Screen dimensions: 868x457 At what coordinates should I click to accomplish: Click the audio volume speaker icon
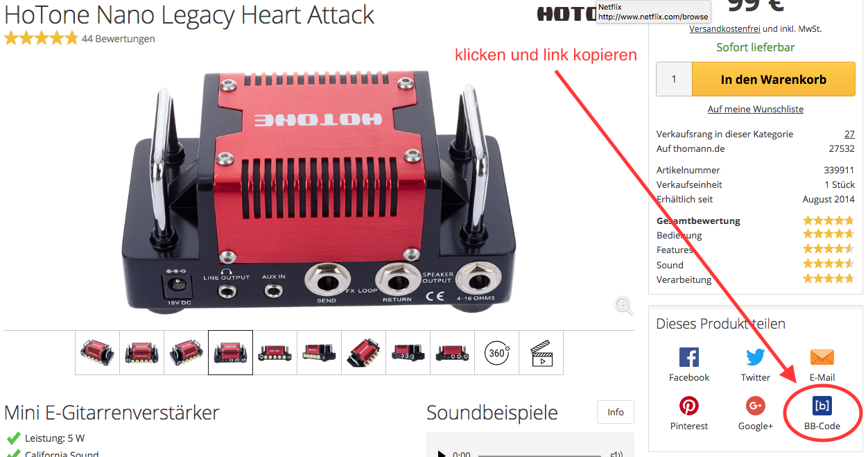tap(616, 454)
